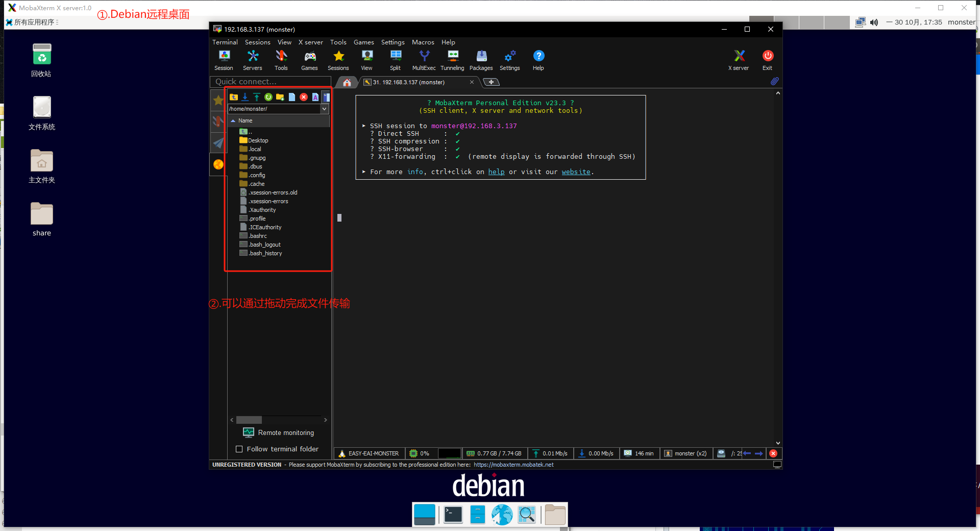Click the red Exit power icon
Viewport: 980px width, 531px height.
(x=768, y=60)
